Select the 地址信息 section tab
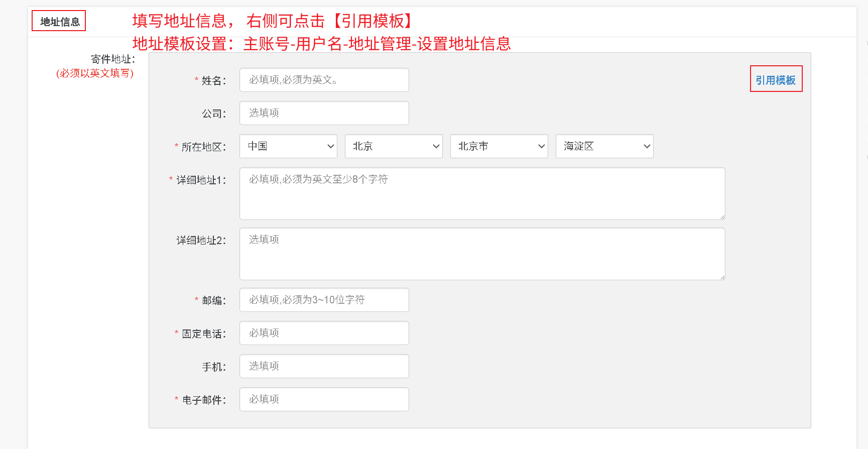The height and width of the screenshot is (449, 868). click(59, 22)
